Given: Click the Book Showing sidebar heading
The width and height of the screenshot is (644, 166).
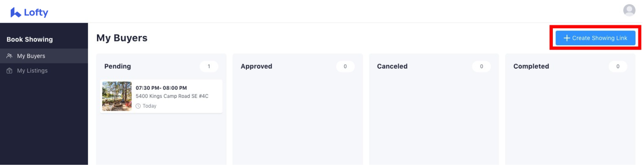Looking at the screenshot, I should pyautogui.click(x=30, y=39).
